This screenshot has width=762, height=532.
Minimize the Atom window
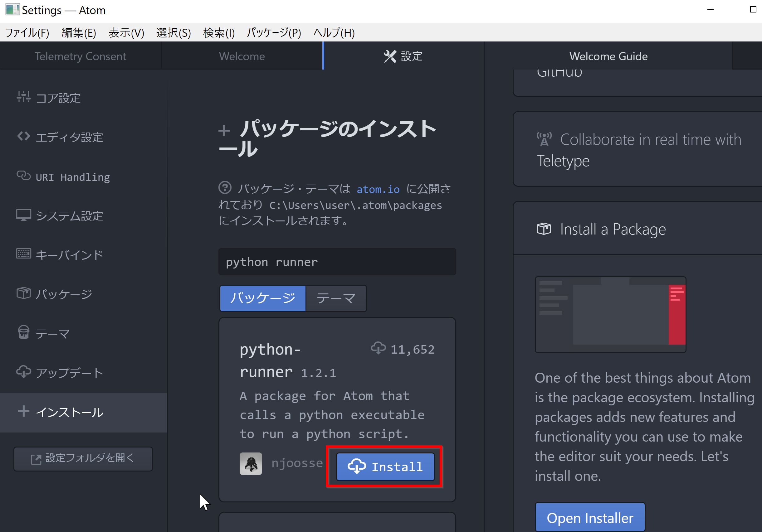pos(710,10)
